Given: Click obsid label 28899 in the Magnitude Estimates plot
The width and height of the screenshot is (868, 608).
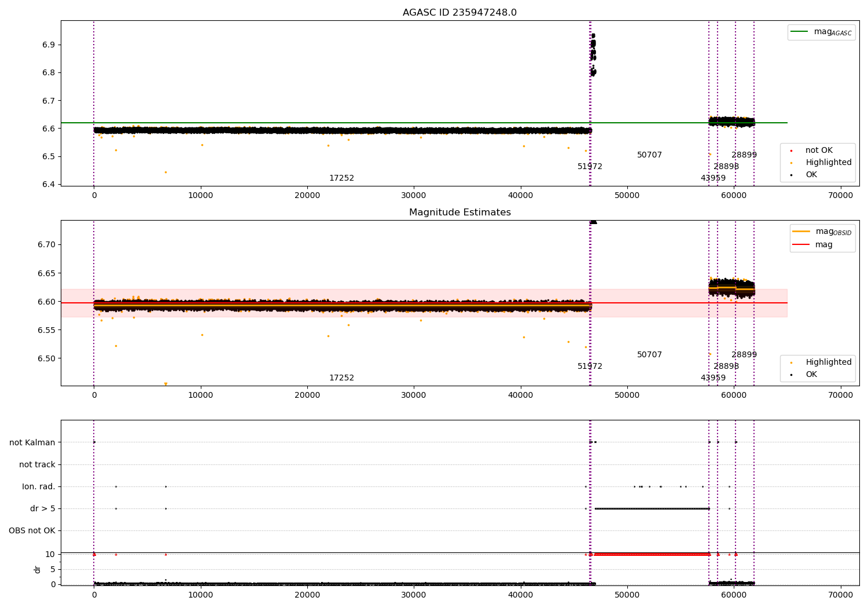Looking at the screenshot, I should 744,355.
